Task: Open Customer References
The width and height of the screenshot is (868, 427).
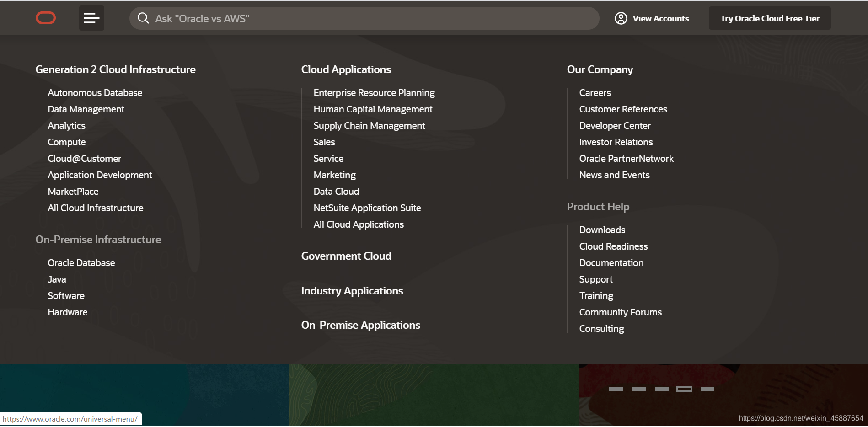Action: point(623,109)
